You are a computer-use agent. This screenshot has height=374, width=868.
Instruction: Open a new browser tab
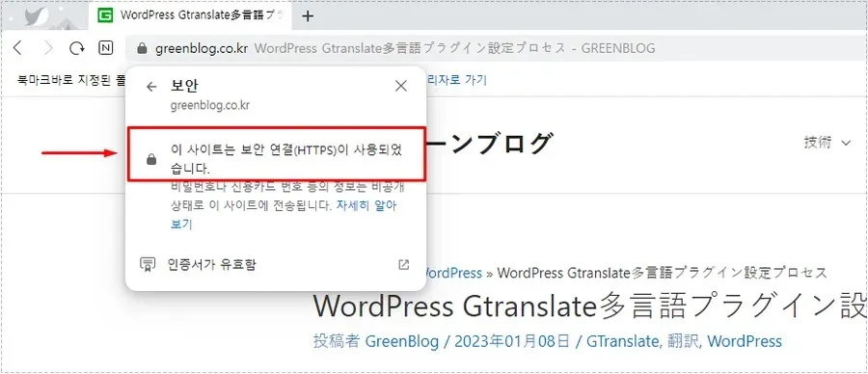point(308,16)
